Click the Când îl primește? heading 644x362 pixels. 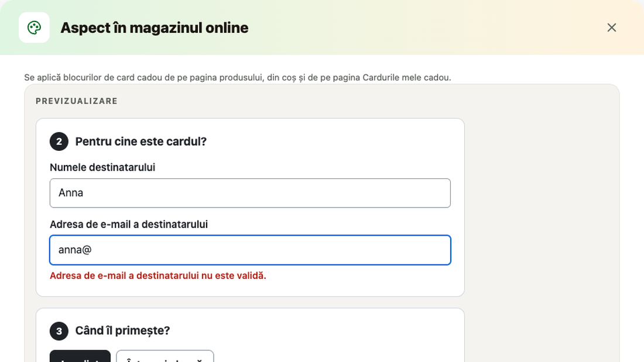122,331
